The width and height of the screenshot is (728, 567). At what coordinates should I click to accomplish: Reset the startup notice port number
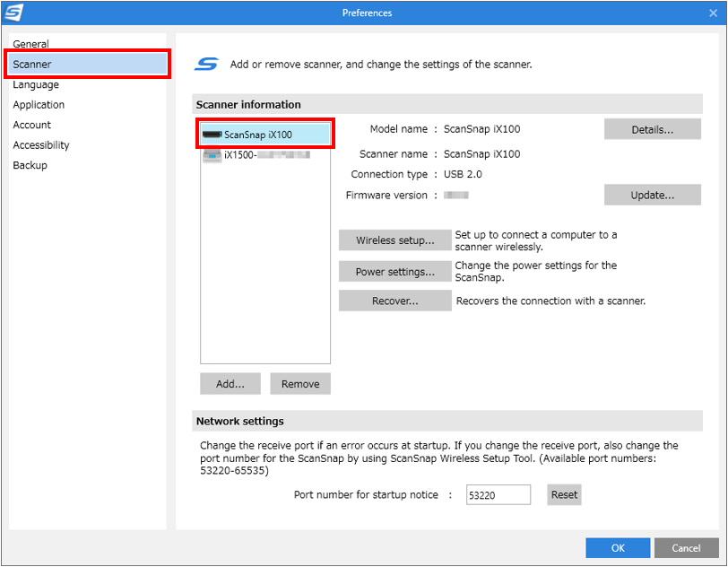[564, 494]
